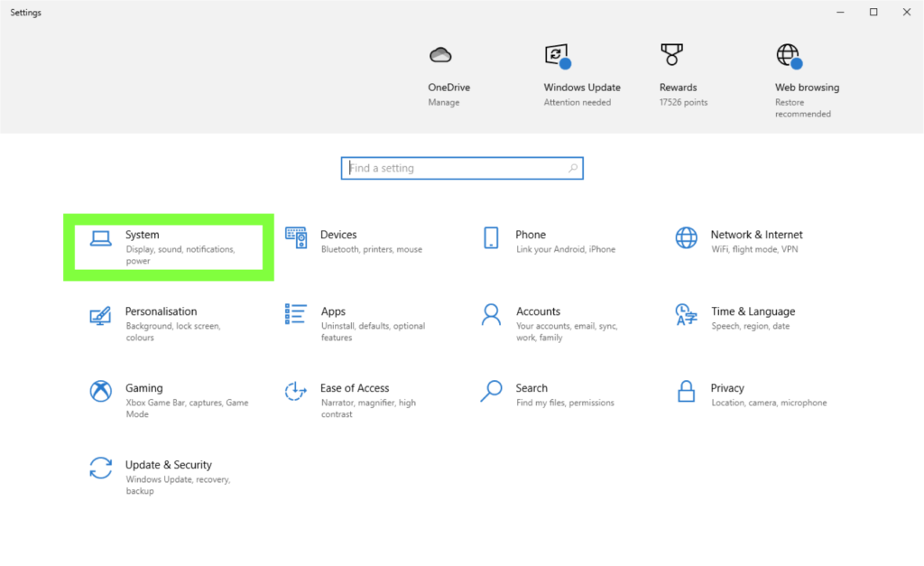Click the Update & Security sync icon
The height and width of the screenshot is (566, 924).
[x=101, y=469]
